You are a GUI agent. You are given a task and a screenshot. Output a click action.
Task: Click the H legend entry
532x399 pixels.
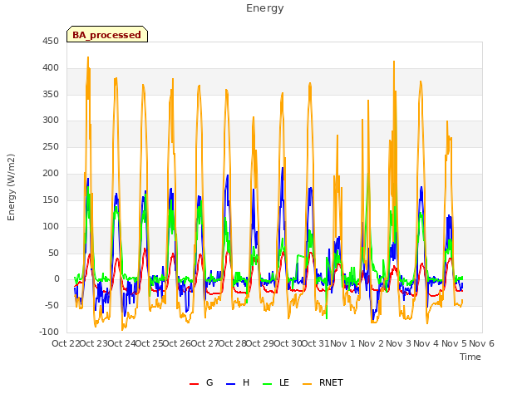(x=238, y=382)
